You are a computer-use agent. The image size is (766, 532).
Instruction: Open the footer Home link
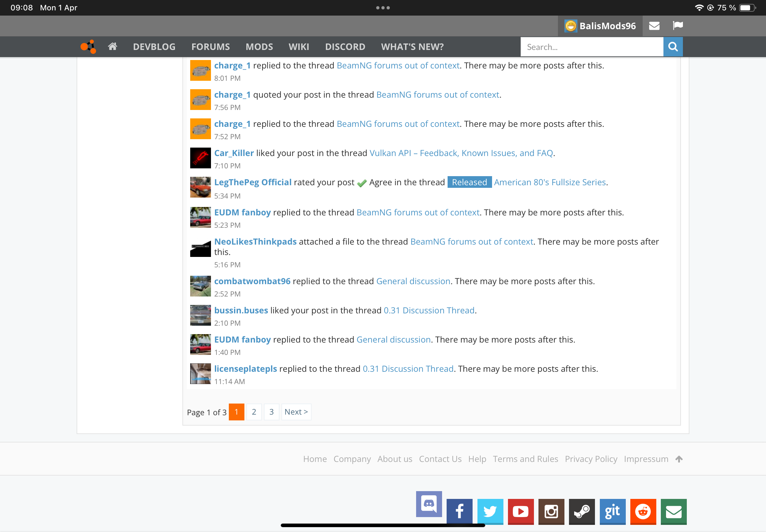[315, 459]
